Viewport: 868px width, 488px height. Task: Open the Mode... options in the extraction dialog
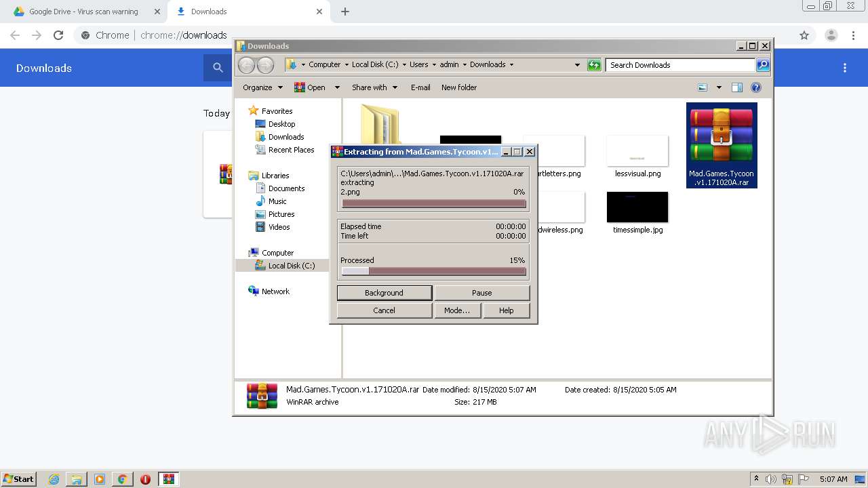(457, 310)
